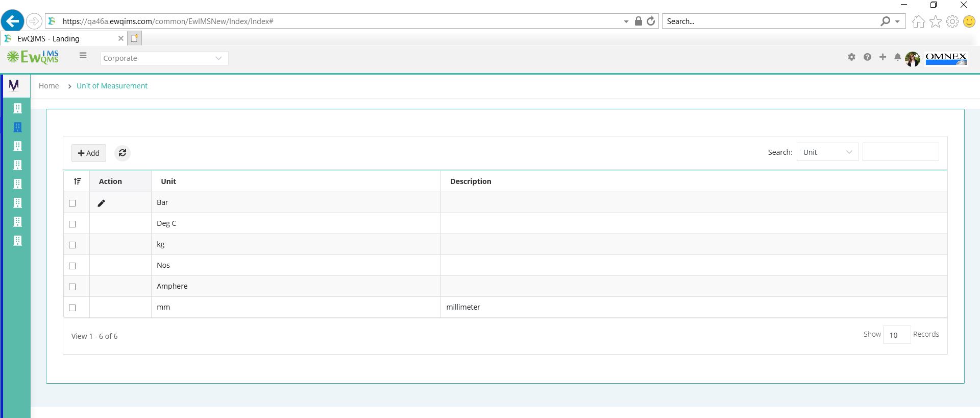The image size is (980, 418).
Task: Click the Bar unit cell
Action: 296,202
